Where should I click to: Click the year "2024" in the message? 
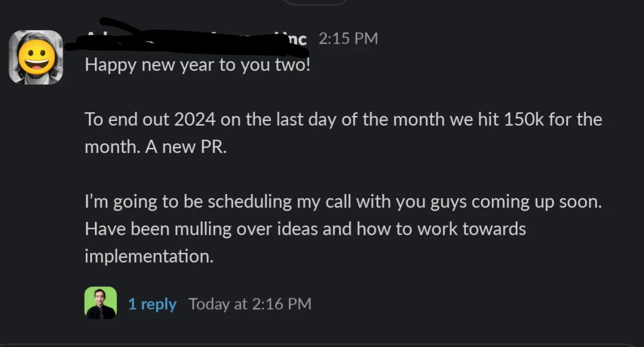[x=194, y=119]
